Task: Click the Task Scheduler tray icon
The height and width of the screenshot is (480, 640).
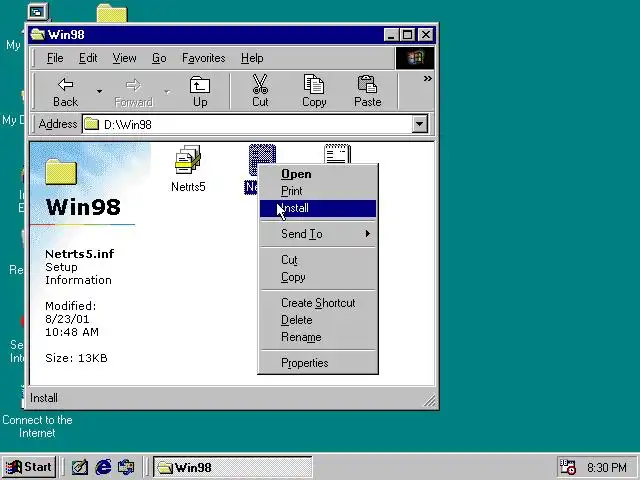Action: click(567, 467)
